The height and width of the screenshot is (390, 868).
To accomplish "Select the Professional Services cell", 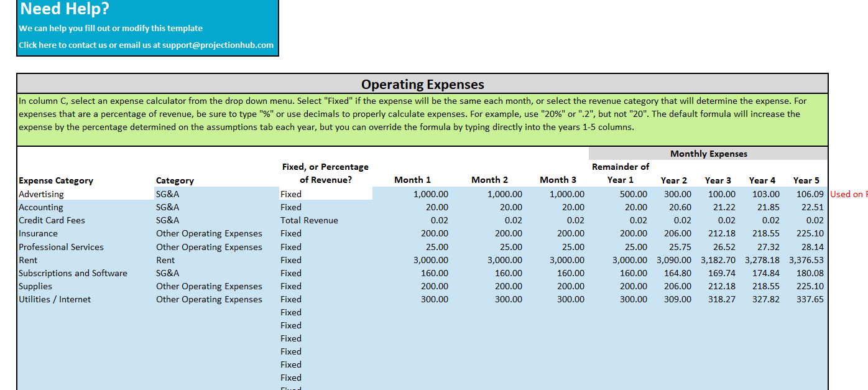I will (86, 247).
